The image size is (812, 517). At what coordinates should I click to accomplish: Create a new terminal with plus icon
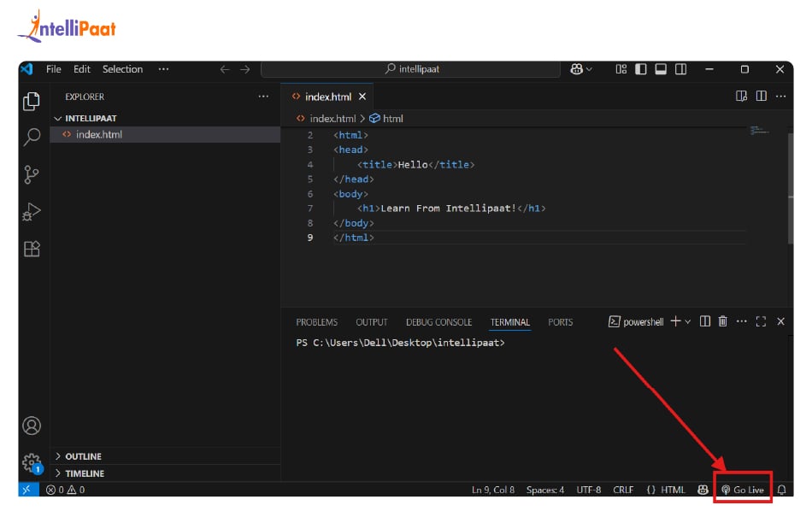tap(675, 321)
